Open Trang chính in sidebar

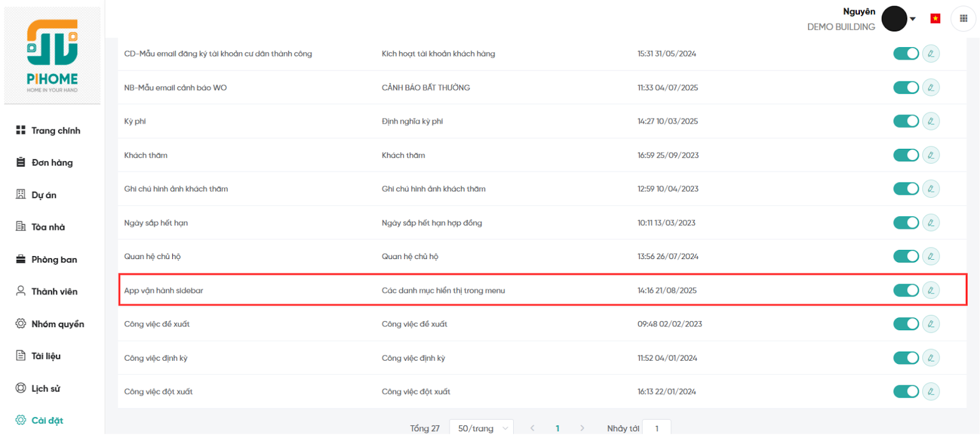[x=55, y=130]
